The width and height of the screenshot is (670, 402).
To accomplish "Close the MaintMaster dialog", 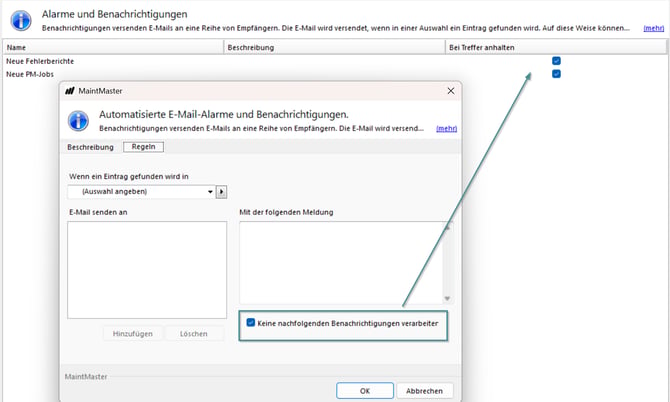I will (451, 91).
